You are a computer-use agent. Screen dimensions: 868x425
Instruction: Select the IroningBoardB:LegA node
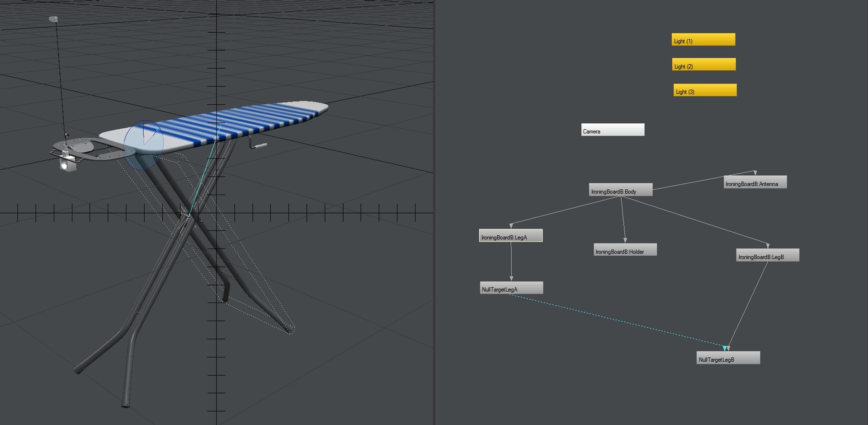511,236
